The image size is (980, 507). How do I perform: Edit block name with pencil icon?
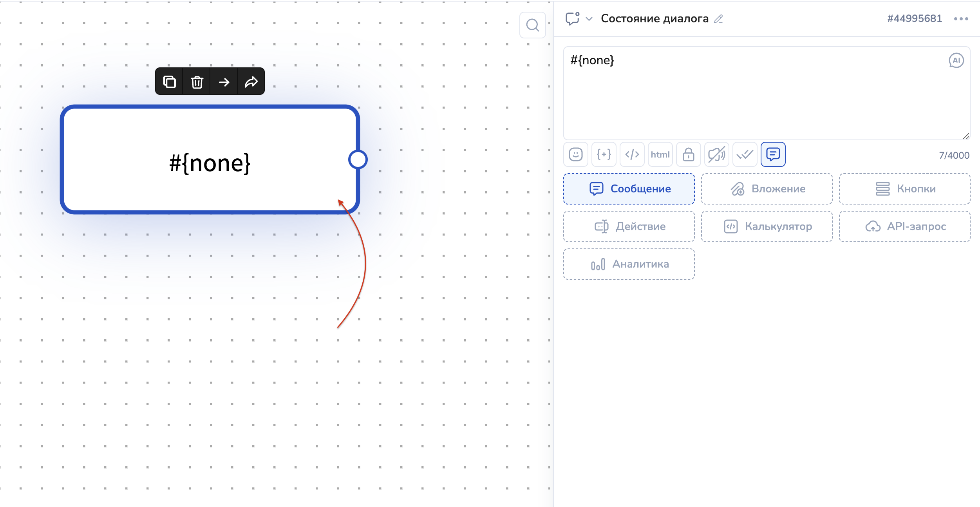tap(718, 19)
